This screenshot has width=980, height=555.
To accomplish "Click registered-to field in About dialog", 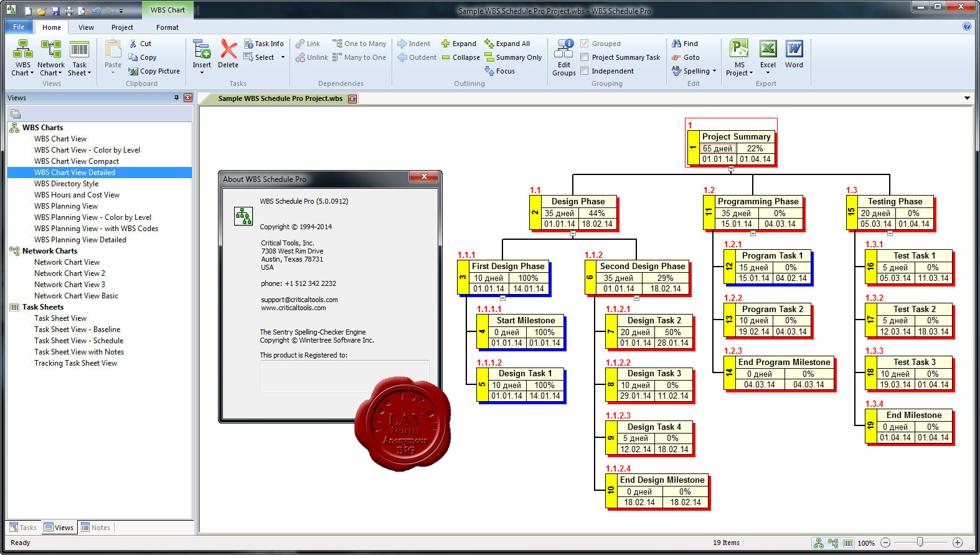I will pos(345,376).
